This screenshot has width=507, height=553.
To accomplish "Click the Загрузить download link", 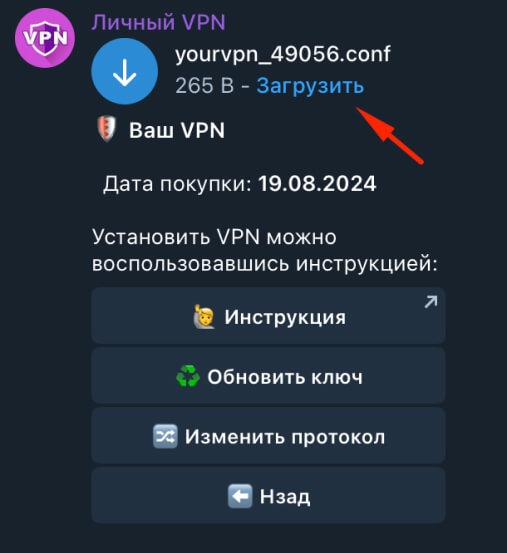I will point(310,86).
